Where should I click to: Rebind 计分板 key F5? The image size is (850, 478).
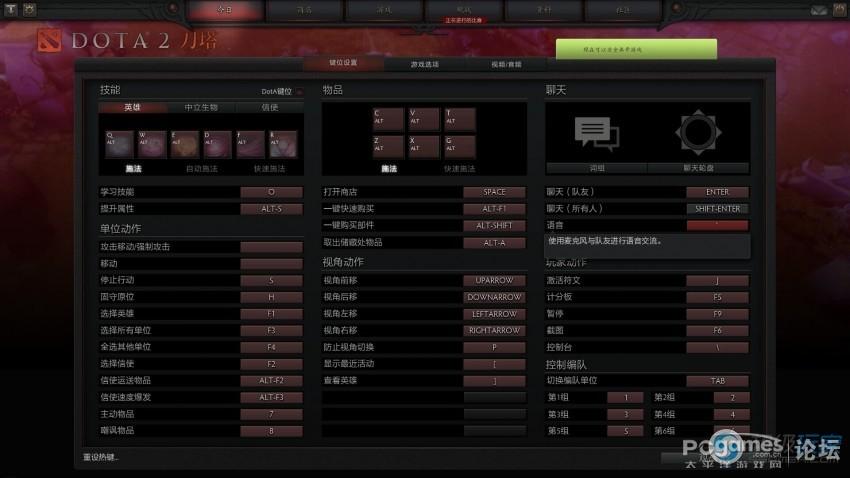click(x=718, y=297)
